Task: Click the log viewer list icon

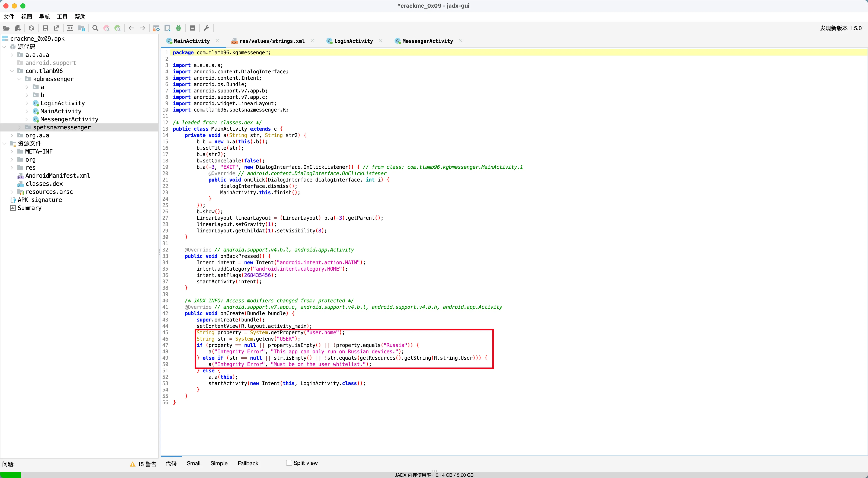Action: click(192, 28)
